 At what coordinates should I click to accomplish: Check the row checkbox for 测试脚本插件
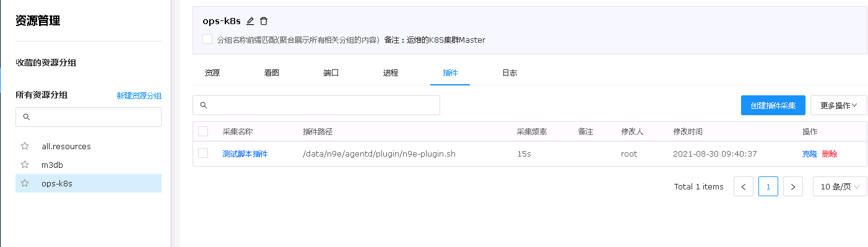click(203, 153)
